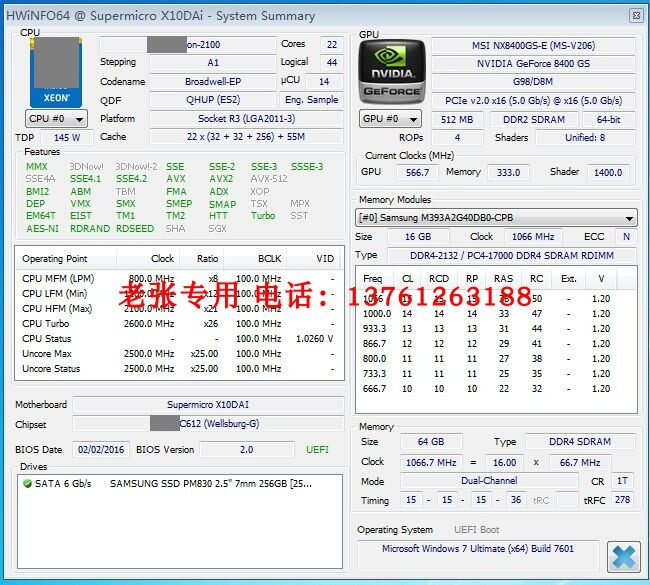This screenshot has height=585, width=650.
Task: Click the µCU value 14
Action: (324, 82)
